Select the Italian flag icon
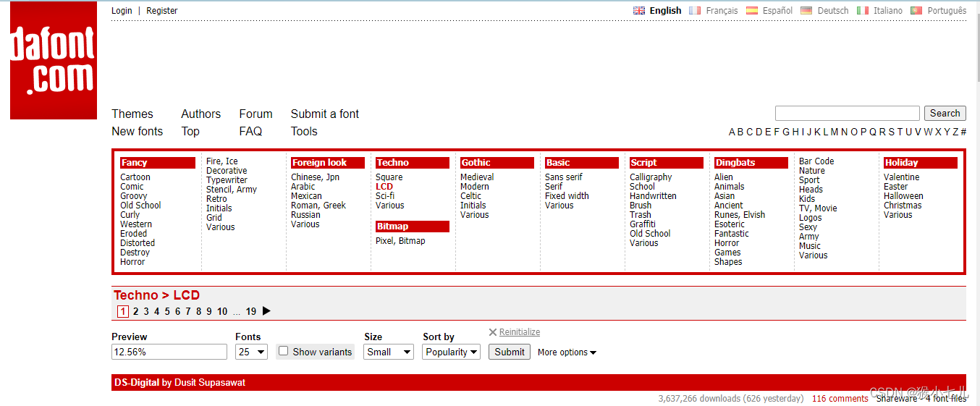Image resolution: width=980 pixels, height=406 pixels. click(863, 11)
